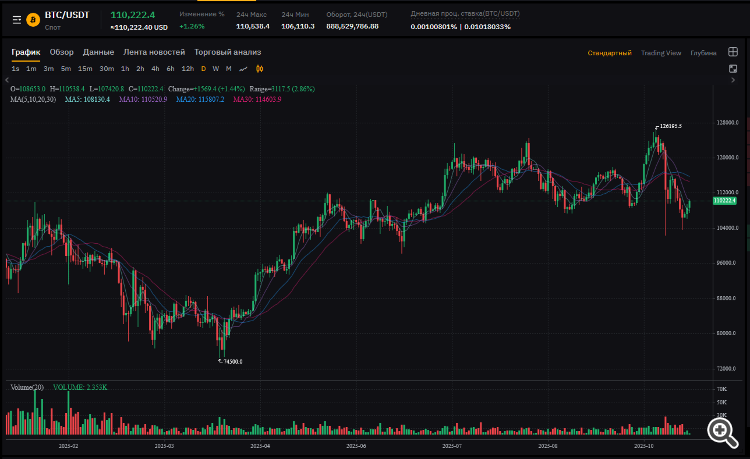Click the 2025-07 date axis label
The height and width of the screenshot is (459, 750).
452,446
